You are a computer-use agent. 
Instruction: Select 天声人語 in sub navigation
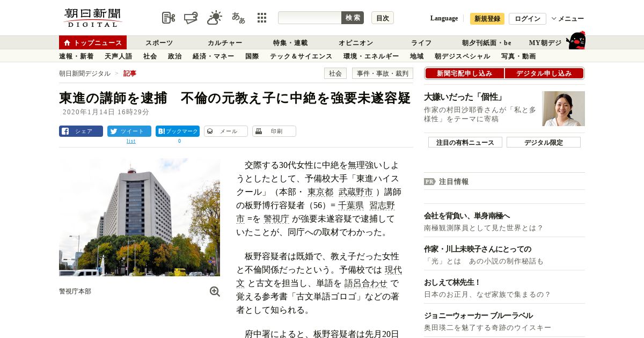(x=118, y=56)
